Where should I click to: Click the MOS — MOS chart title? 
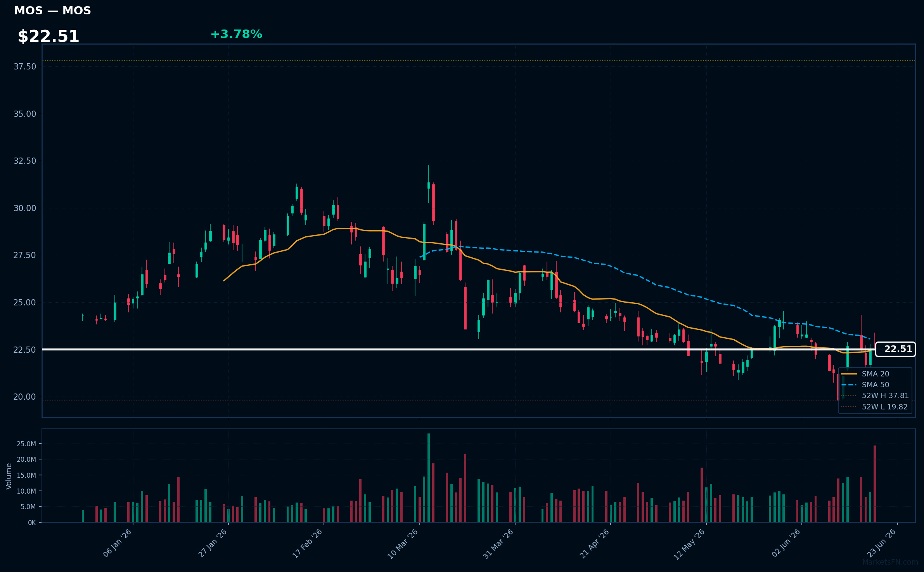tap(52, 10)
